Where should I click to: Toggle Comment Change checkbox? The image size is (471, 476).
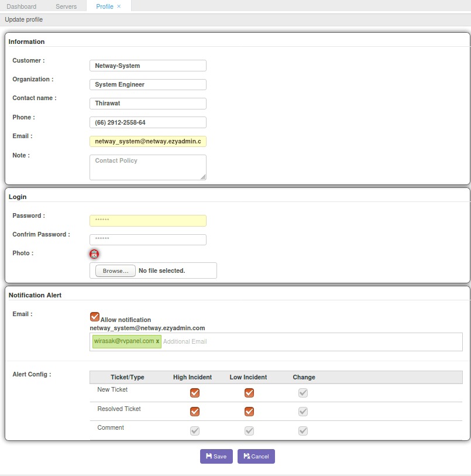pyautogui.click(x=303, y=430)
